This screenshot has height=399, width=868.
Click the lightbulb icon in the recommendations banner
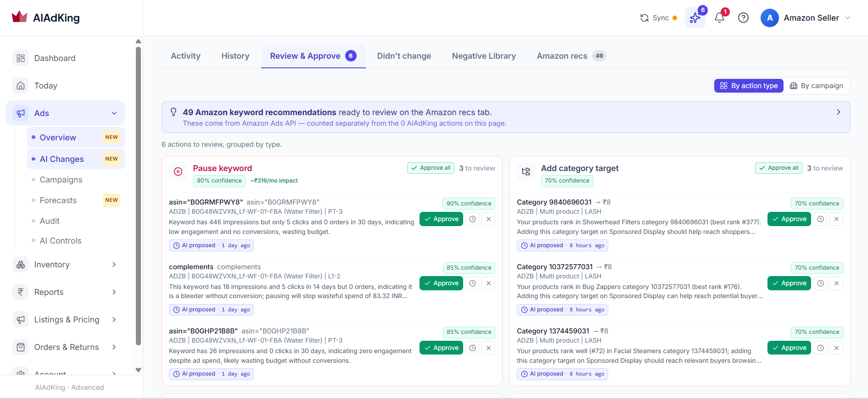(174, 112)
